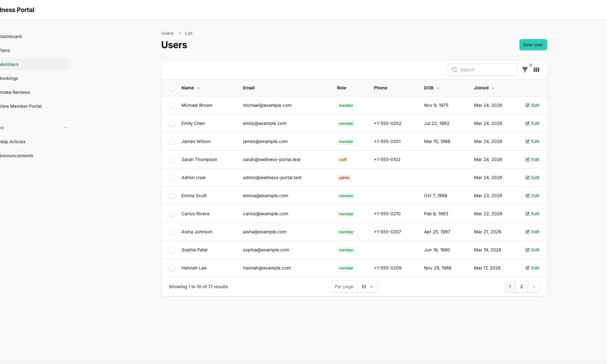The width and height of the screenshot is (607, 364).
Task: Click the New user button
Action: point(533,45)
